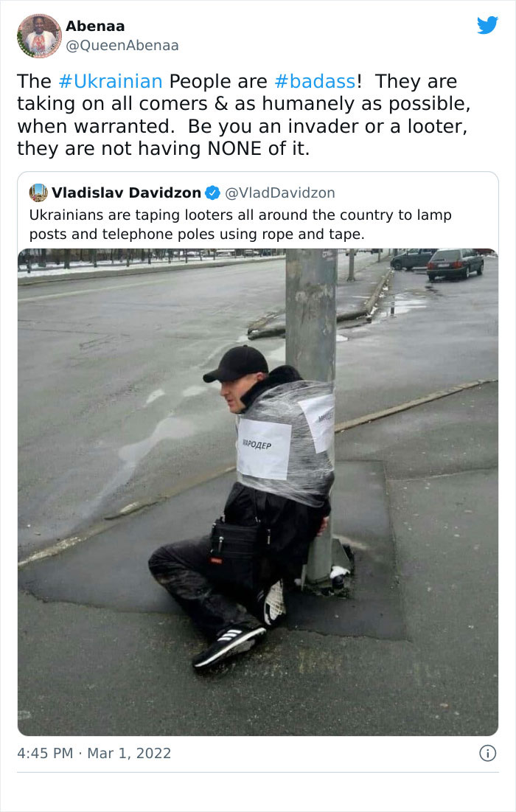The height and width of the screenshot is (812, 516).
Task: Open the Abenaa display name
Action: pyautogui.click(x=94, y=26)
